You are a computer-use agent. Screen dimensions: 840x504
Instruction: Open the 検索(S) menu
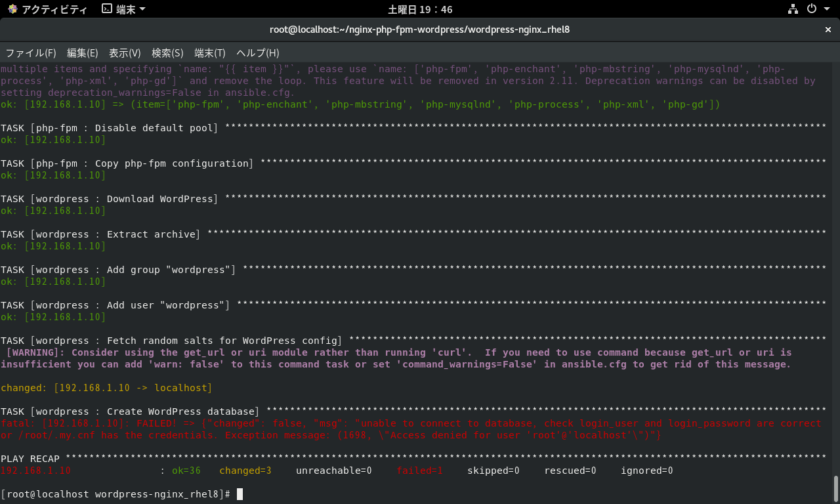click(167, 53)
